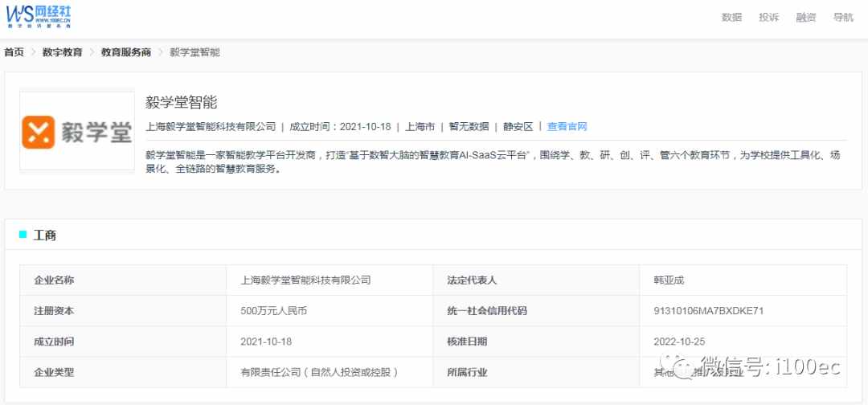Image resolution: width=868 pixels, height=405 pixels.
Task: Click the 网经社 site logo
Action: (39, 17)
